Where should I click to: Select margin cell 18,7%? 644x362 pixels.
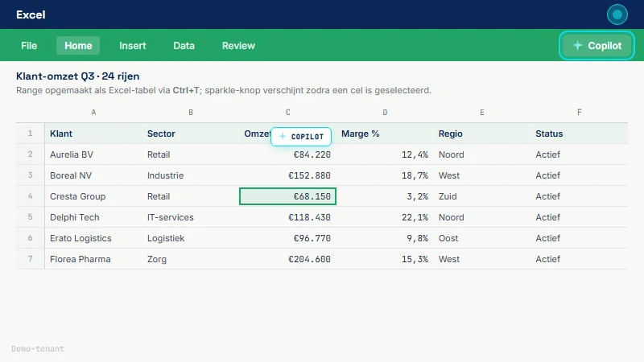(385, 175)
